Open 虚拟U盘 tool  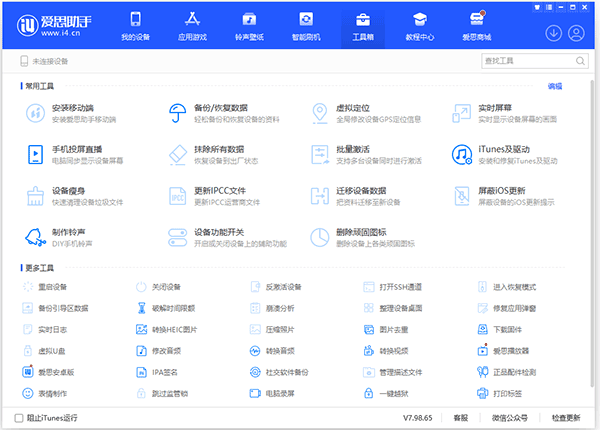[44, 351]
